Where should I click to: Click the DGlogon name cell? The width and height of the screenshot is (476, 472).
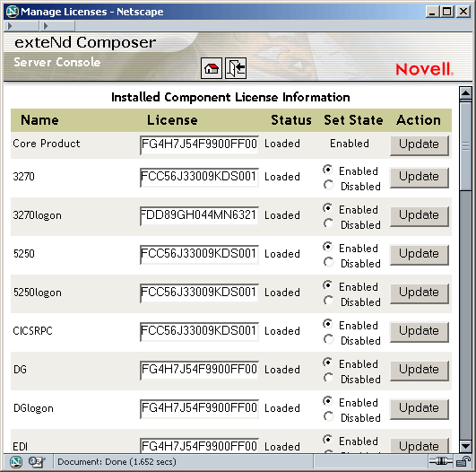pyautogui.click(x=33, y=408)
